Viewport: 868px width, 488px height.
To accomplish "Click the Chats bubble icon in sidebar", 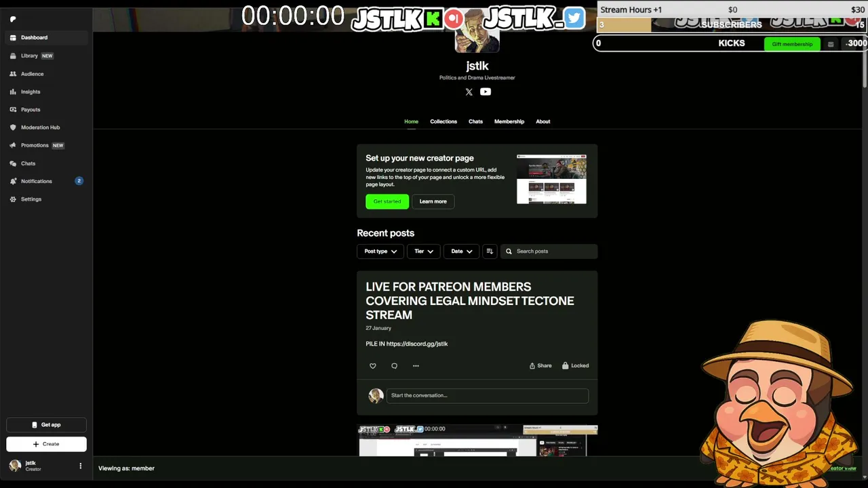I will click(13, 163).
